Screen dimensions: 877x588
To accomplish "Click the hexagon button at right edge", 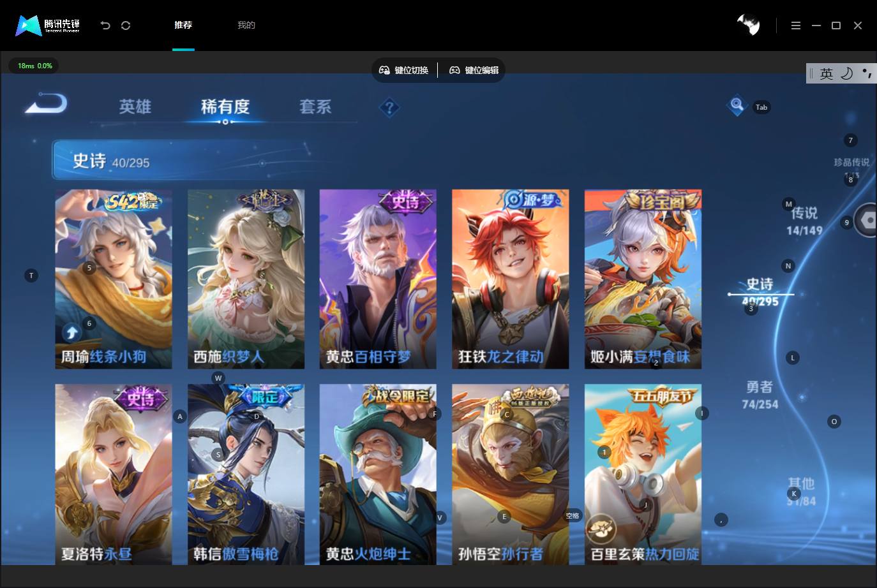I will (x=867, y=221).
